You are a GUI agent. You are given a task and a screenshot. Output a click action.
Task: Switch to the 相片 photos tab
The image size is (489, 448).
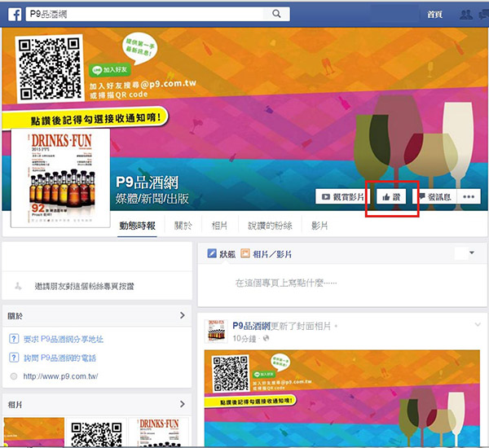pos(219,226)
